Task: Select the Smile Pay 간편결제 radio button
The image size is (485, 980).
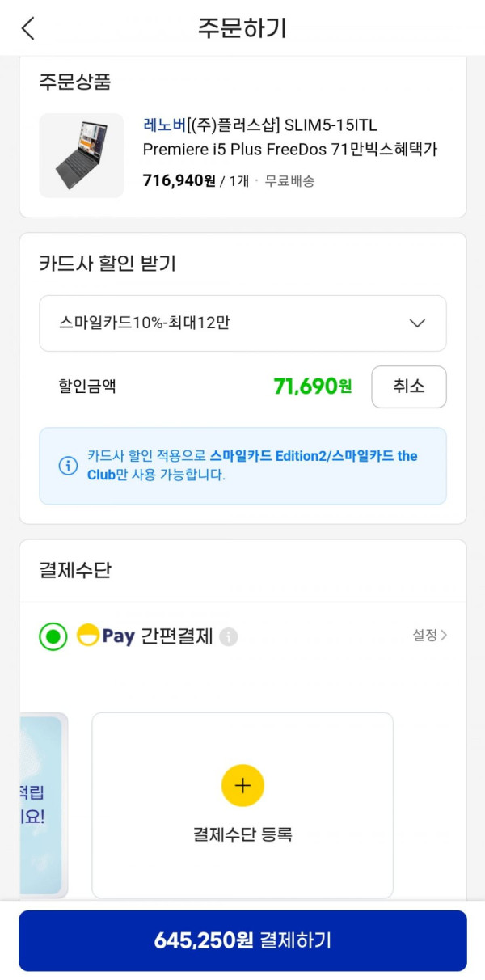Action: (x=53, y=636)
